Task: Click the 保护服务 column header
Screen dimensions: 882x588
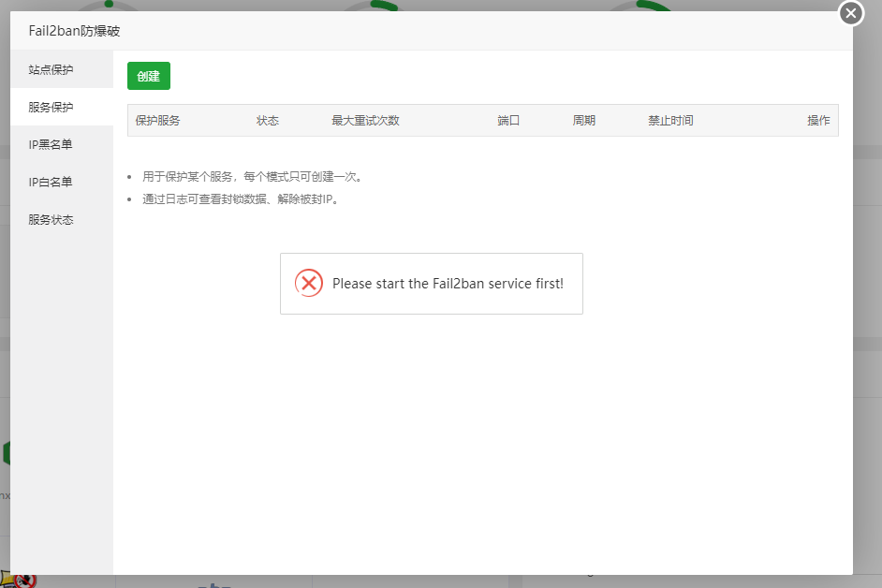Action: click(x=157, y=121)
